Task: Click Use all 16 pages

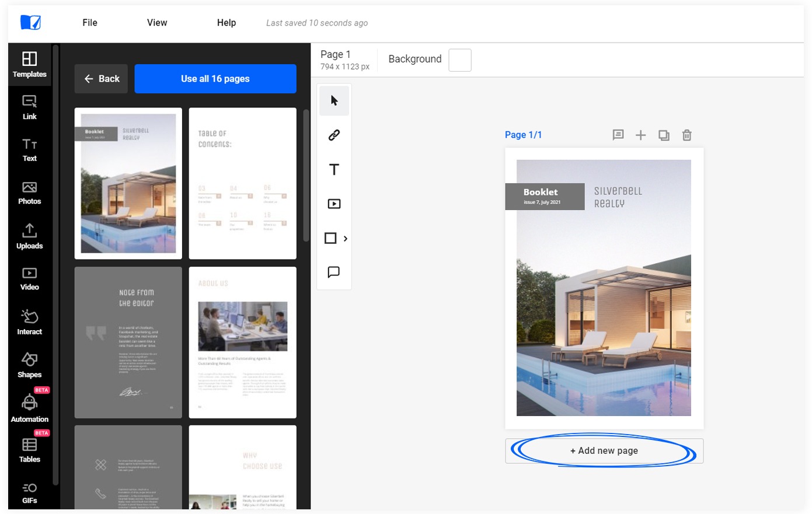Action: [215, 79]
